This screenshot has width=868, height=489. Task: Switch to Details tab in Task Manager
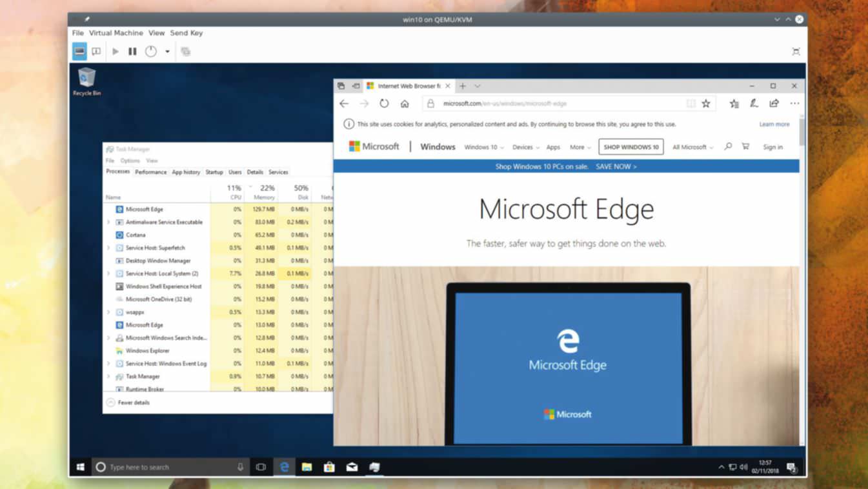click(255, 172)
